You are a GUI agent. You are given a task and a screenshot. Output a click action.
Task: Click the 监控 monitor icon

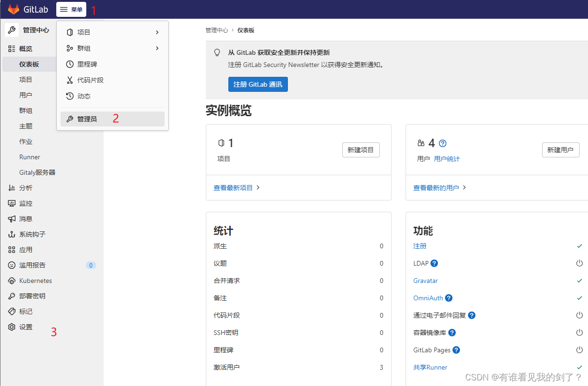click(12, 203)
